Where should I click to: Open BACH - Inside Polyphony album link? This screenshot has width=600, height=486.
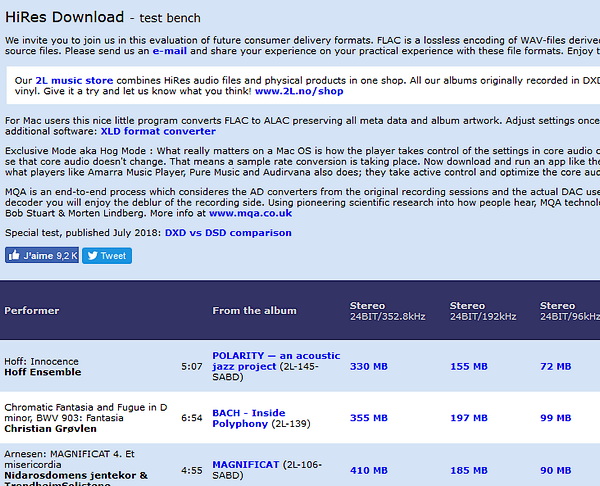point(249,418)
